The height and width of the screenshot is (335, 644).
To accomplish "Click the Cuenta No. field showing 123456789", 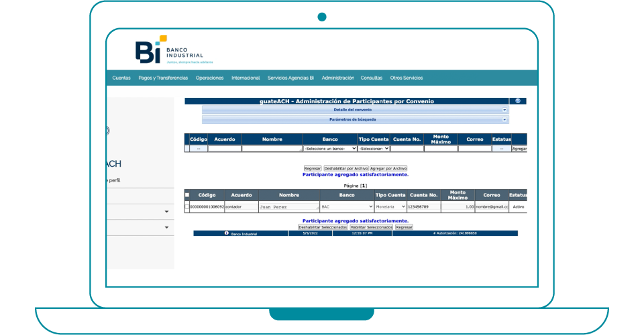I will click(423, 208).
